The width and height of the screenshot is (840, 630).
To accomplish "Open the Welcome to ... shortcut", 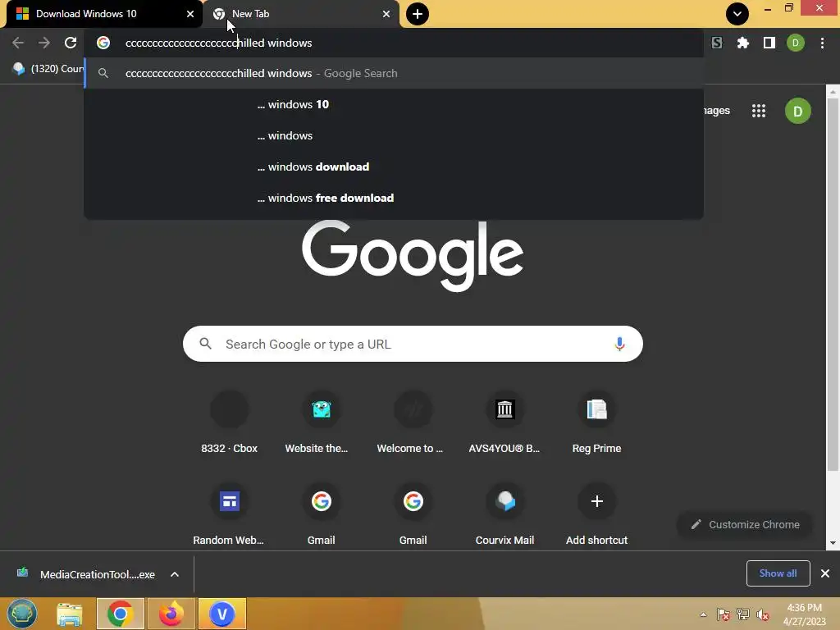I will point(413,423).
